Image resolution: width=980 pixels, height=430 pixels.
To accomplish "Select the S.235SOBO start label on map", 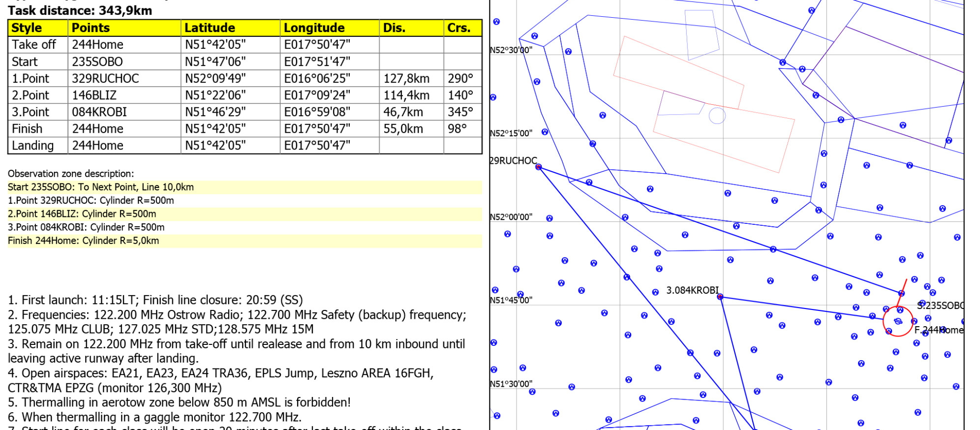I will 940,306.
